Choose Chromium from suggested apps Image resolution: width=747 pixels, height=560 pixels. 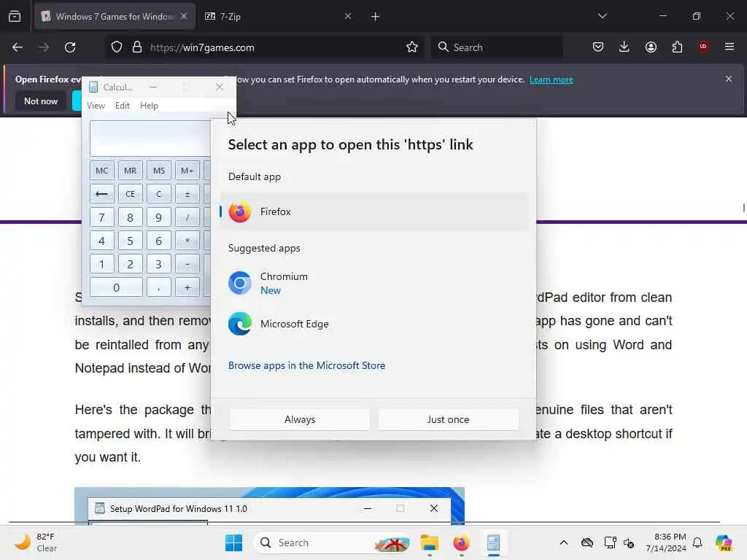374,284
